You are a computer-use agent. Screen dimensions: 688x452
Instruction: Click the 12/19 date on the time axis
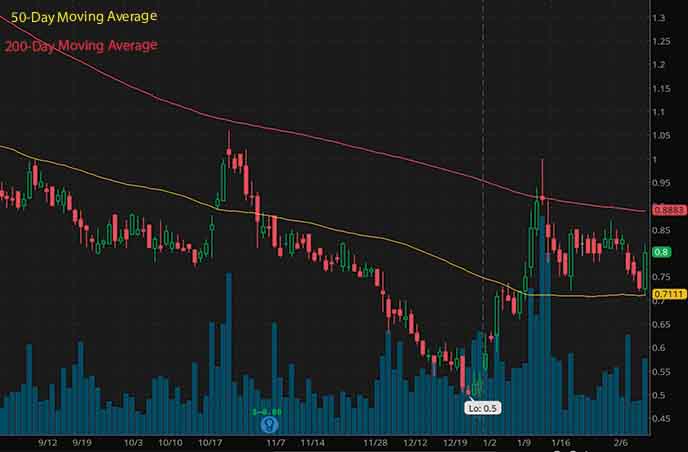[455, 443]
